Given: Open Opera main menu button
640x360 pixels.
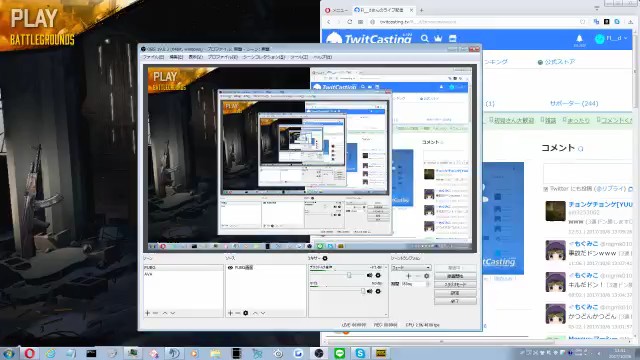Looking at the screenshot, I should [336, 10].
